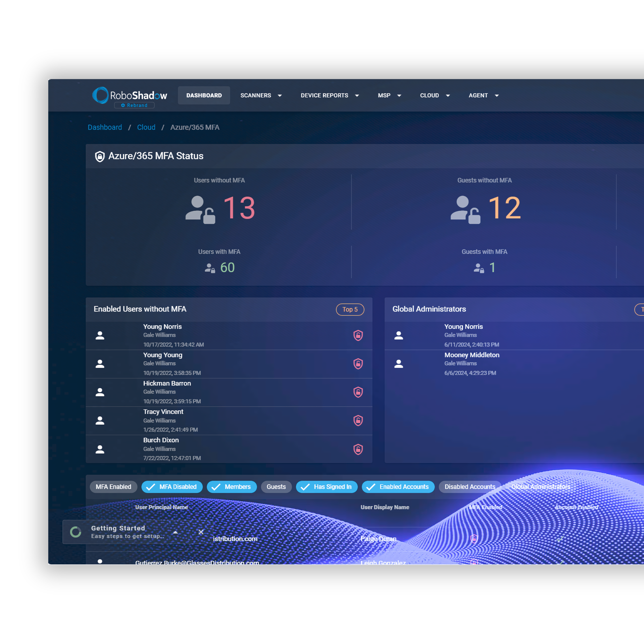
Task: Go to Dashboard breadcrumb link
Action: tap(105, 127)
